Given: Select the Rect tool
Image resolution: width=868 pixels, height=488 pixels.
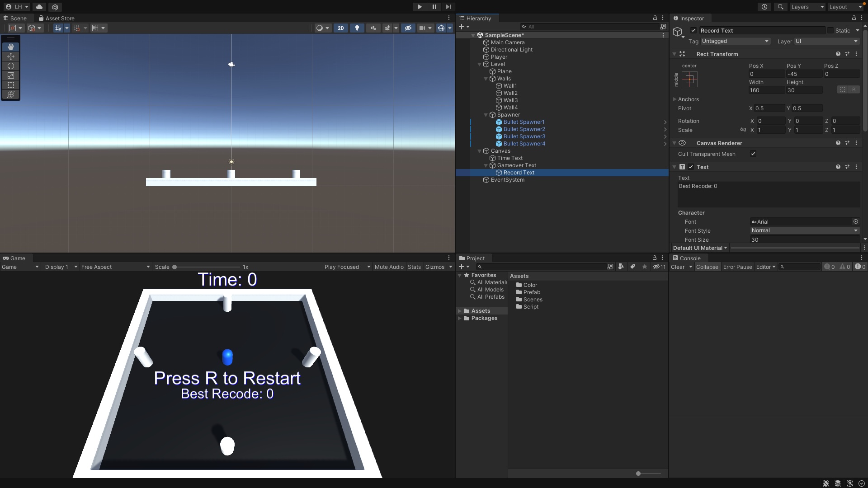Looking at the screenshot, I should click(x=11, y=85).
